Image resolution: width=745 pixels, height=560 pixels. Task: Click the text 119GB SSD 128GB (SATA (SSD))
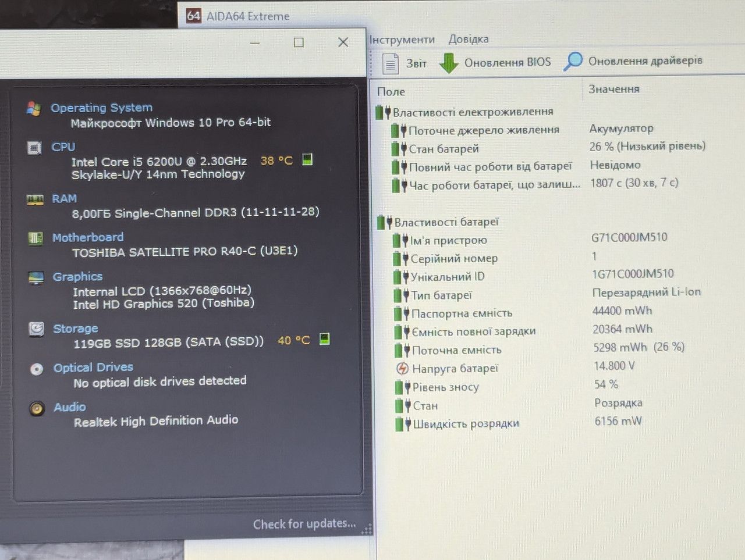(169, 343)
